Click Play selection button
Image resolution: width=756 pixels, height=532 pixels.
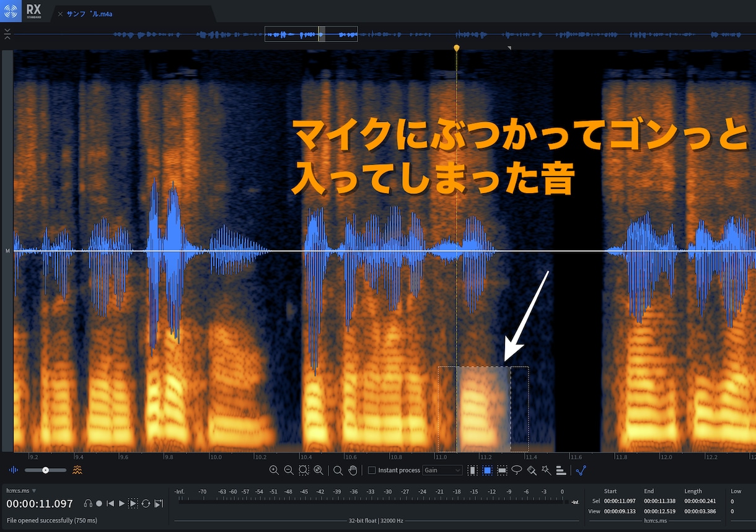tap(133, 504)
